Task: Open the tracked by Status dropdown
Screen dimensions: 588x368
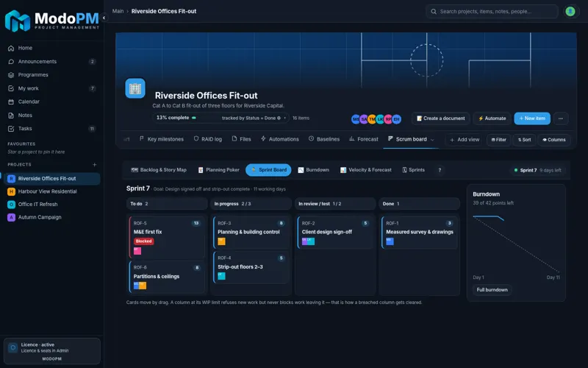Action: pos(254,118)
